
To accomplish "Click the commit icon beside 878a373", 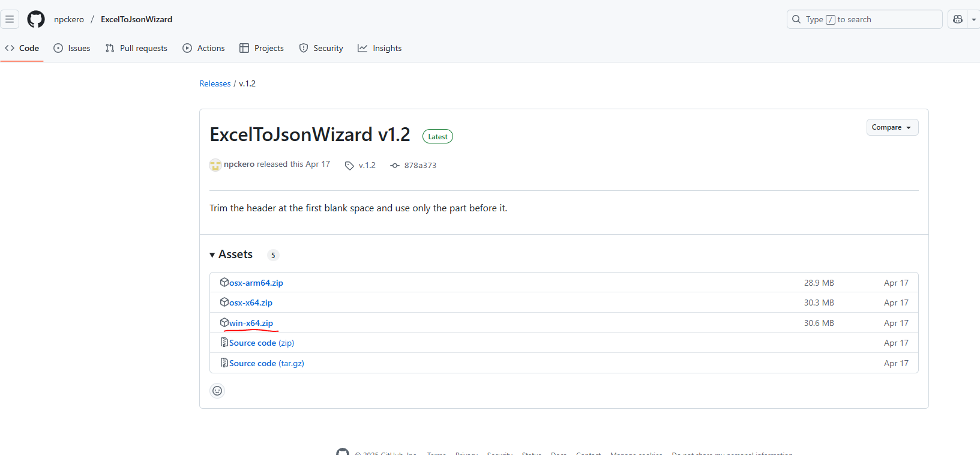I will click(394, 166).
